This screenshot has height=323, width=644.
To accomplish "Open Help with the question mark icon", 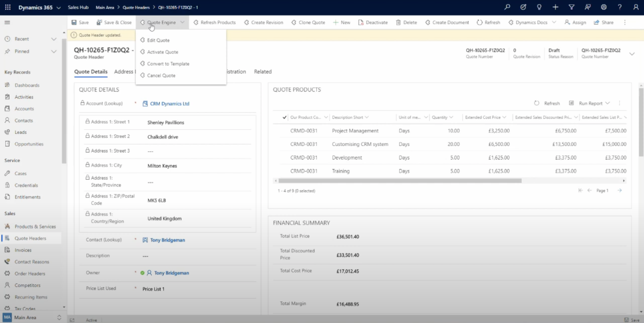I will coord(620,7).
